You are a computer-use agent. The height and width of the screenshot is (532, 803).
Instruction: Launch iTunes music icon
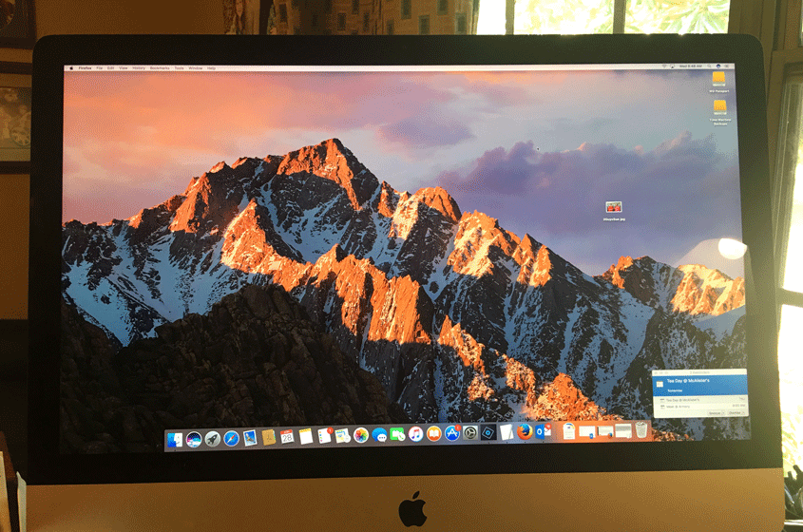click(416, 434)
